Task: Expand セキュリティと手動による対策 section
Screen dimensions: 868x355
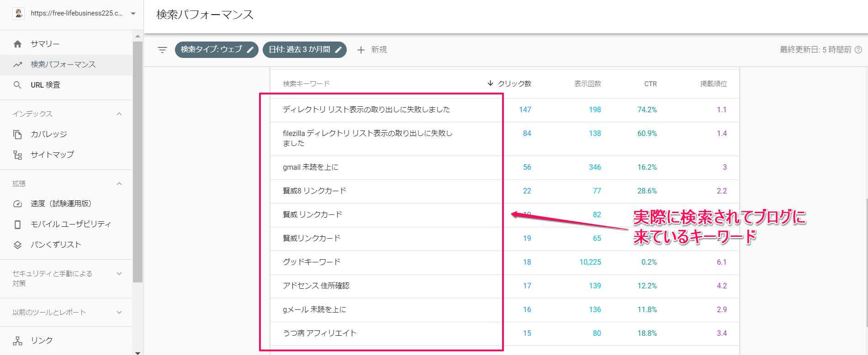Action: [119, 274]
